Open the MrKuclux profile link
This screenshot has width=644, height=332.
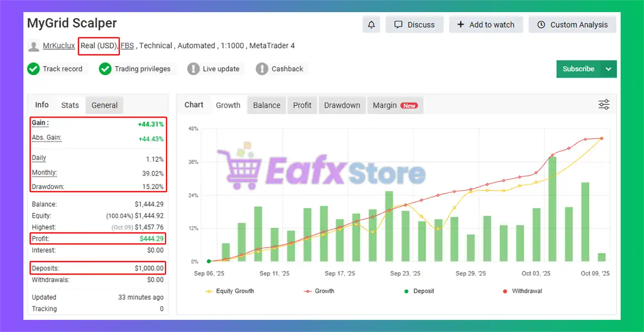point(59,46)
